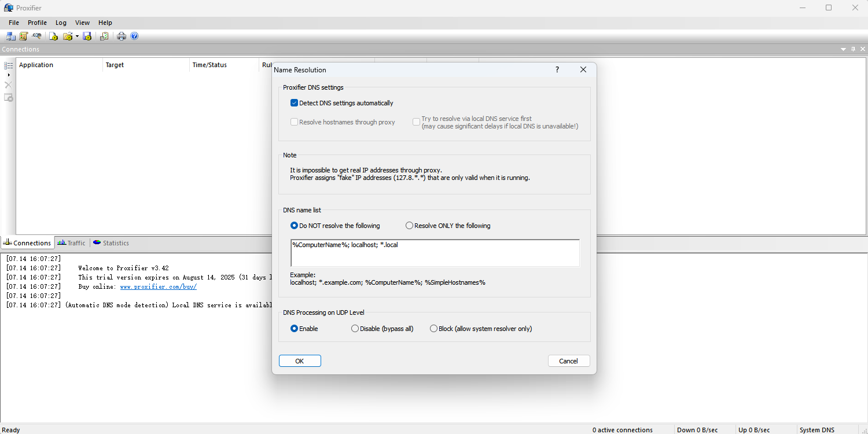The width and height of the screenshot is (868, 434).
Task: Click the Name Resolution .com magnifier icon
Action: coord(37,36)
